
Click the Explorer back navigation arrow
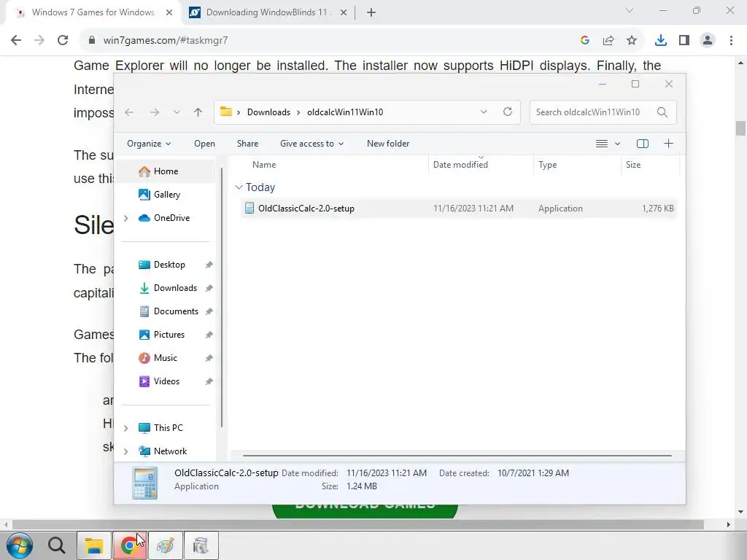(129, 112)
